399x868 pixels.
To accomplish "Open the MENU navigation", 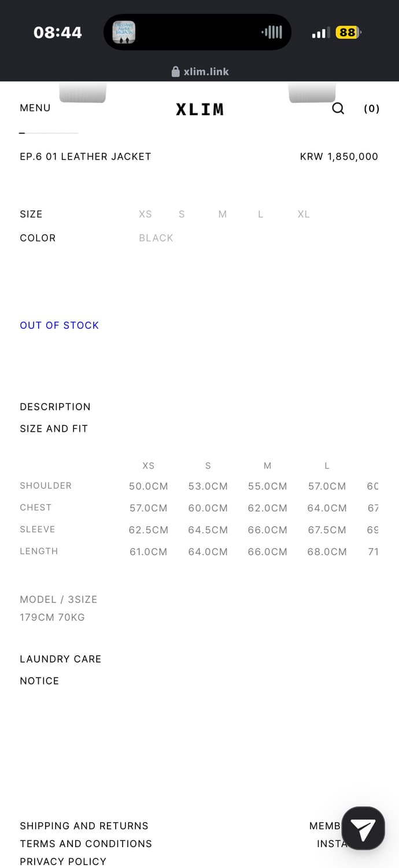I will pos(35,108).
